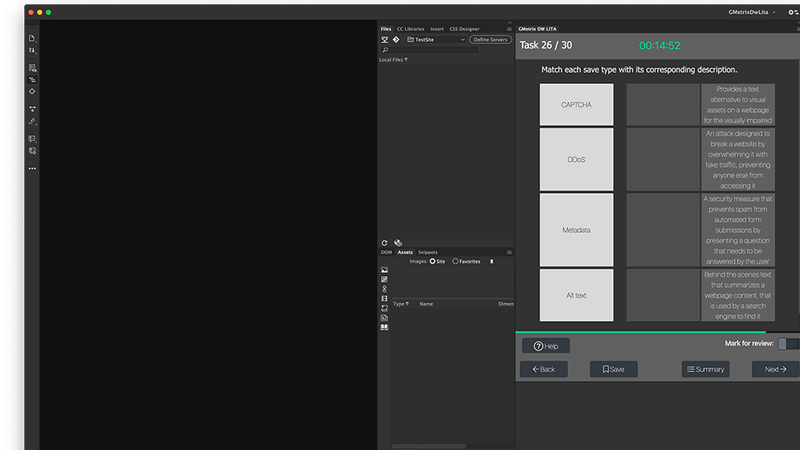
Task: Click the CAPTCHA match tile
Action: [577, 105]
